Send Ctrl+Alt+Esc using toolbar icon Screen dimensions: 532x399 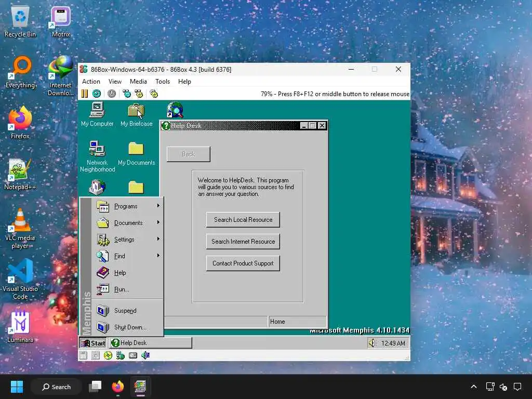click(x=139, y=94)
